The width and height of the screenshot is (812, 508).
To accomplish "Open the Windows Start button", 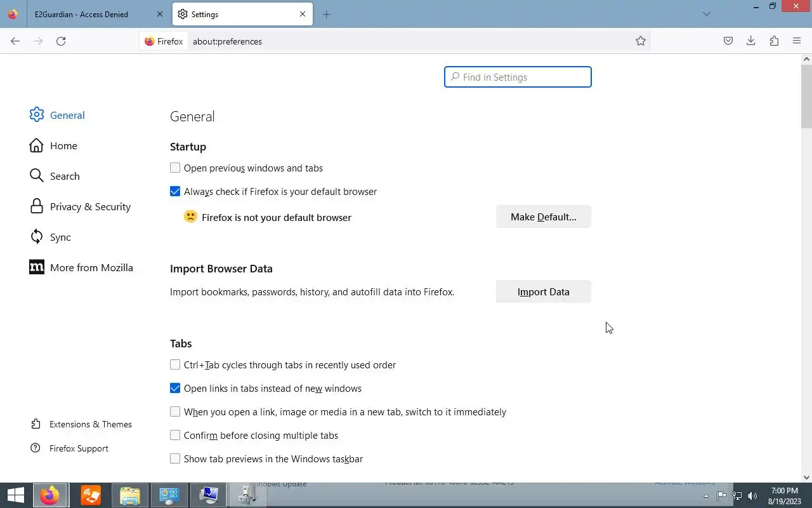I will click(15, 495).
